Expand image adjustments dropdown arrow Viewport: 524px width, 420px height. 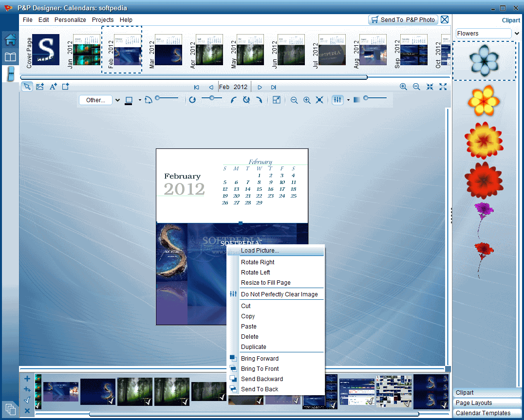click(x=348, y=100)
